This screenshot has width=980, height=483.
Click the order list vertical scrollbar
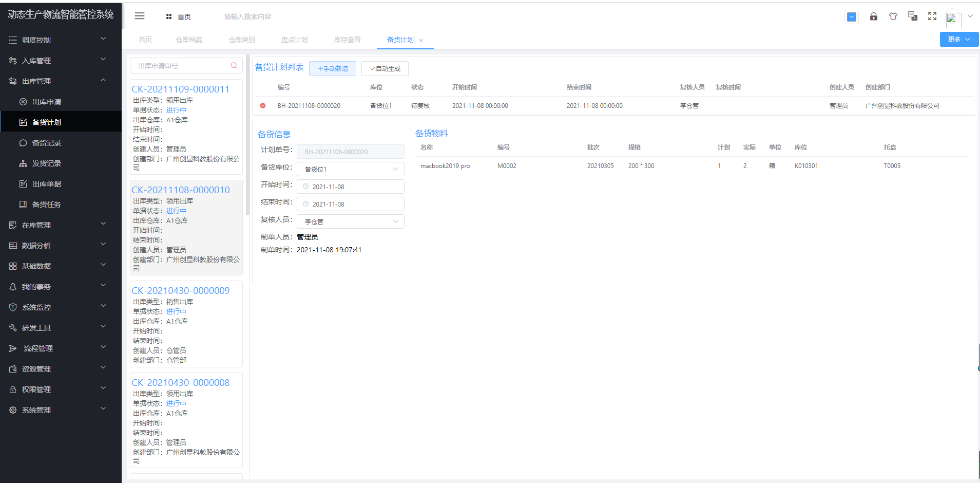coord(247,135)
